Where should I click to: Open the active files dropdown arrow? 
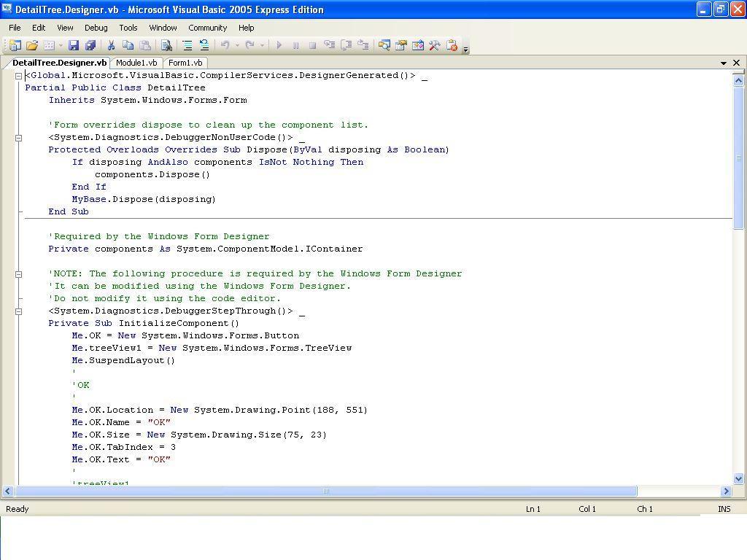724,63
